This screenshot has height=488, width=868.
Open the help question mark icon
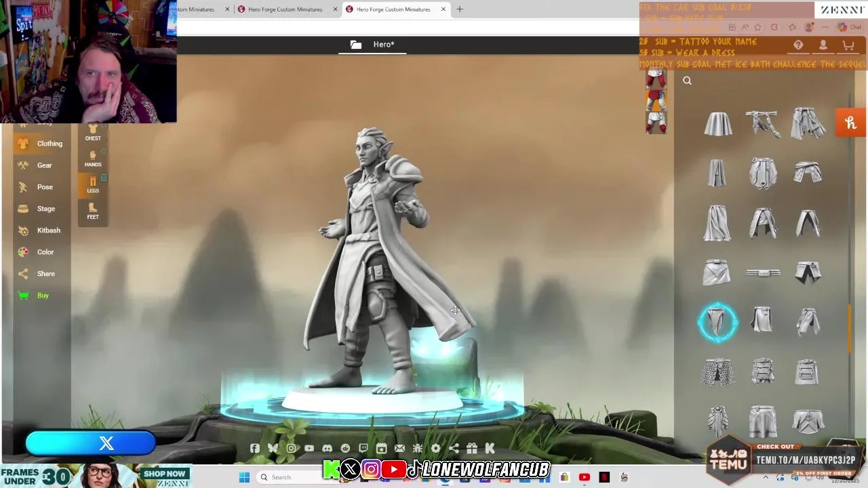coord(798,45)
